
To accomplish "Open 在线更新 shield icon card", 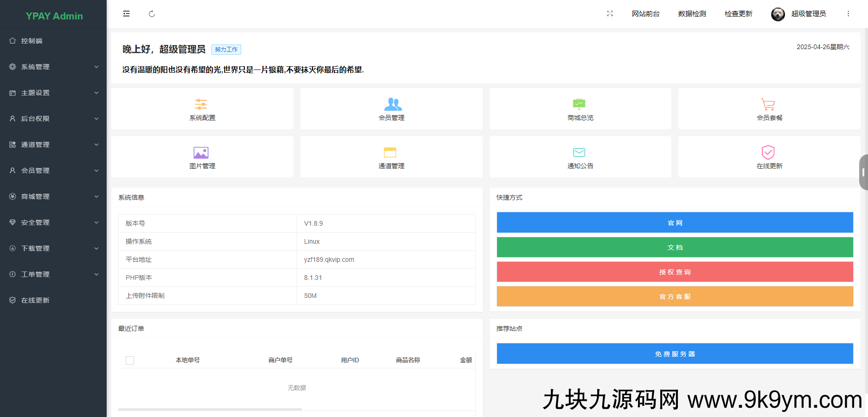I will point(768,152).
